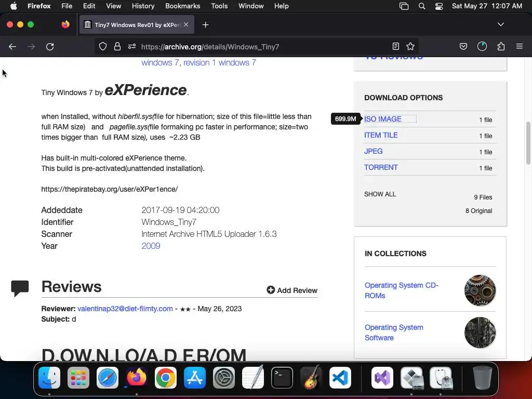Open Trash from the Dock
Viewport: 532px width, 399px height.
coord(483,378)
